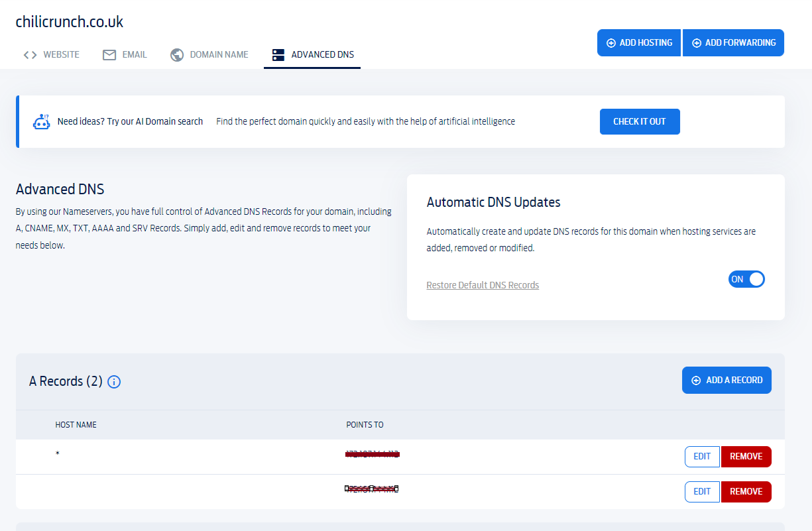Click the robot AI Domain search icon

[x=41, y=122]
